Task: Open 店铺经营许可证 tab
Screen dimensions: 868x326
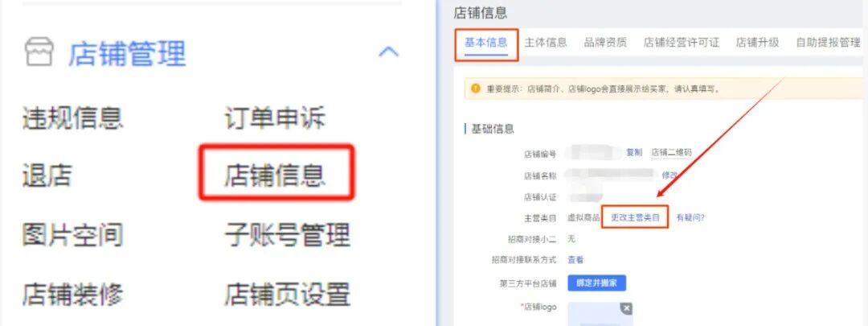Action: [682, 43]
